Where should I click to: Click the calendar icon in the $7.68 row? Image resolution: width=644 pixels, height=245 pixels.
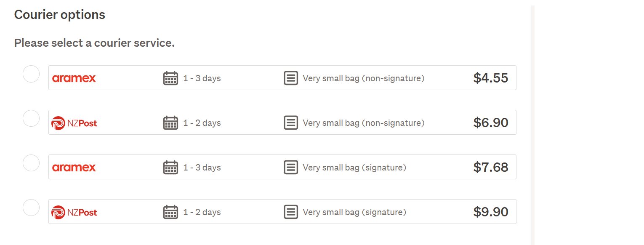[x=170, y=168]
